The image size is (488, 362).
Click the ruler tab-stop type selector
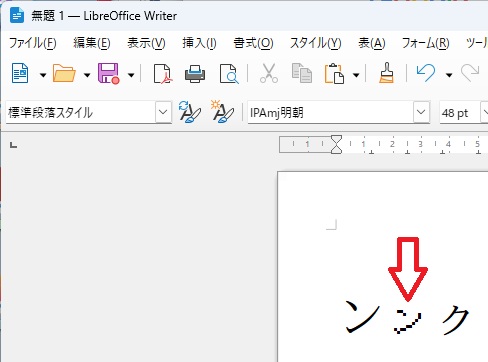(x=13, y=145)
